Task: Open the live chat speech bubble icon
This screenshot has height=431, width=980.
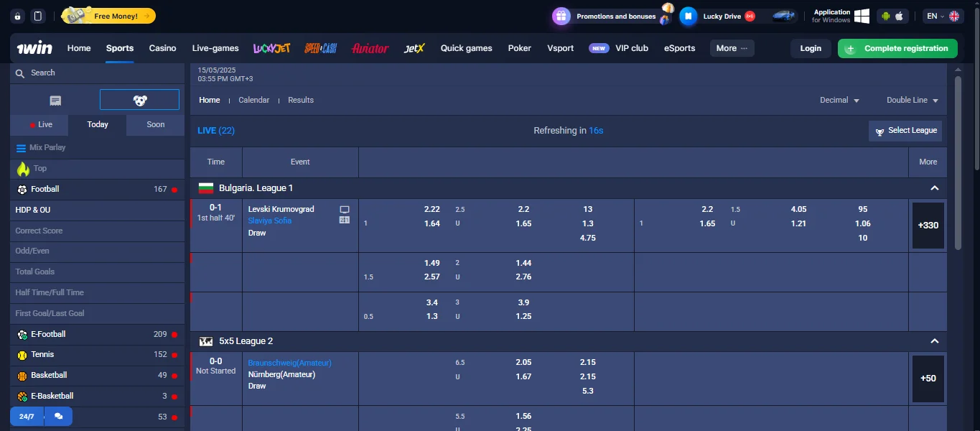Action: point(58,417)
